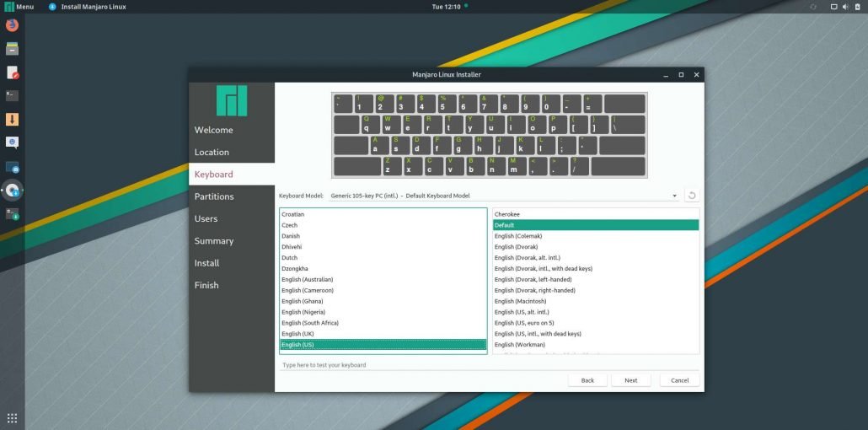Cancel the Manjaro installation
Screen dimensions: 868x430
[x=679, y=380]
